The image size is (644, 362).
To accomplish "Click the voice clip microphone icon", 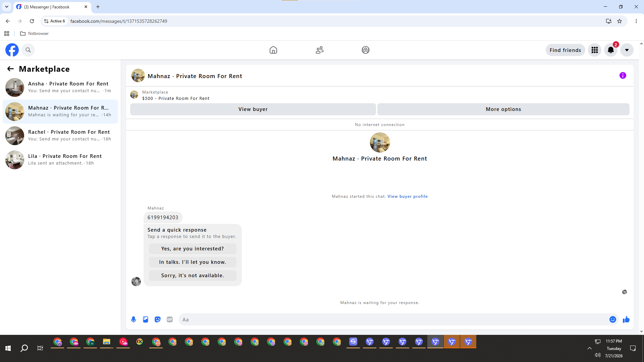I will 133,319.
